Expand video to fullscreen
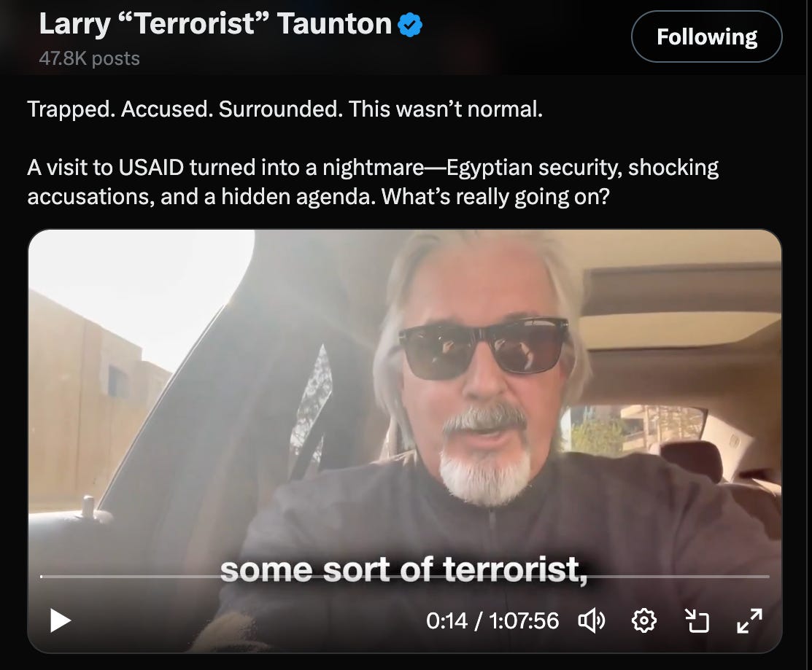The width and height of the screenshot is (812, 670). tap(749, 620)
